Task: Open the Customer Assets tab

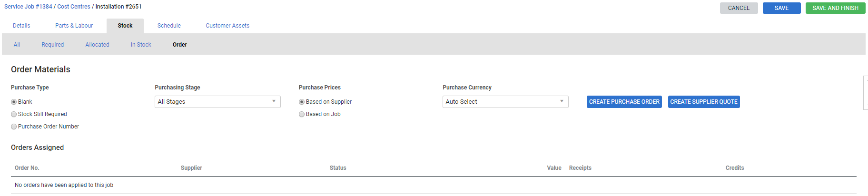Action: [227, 26]
